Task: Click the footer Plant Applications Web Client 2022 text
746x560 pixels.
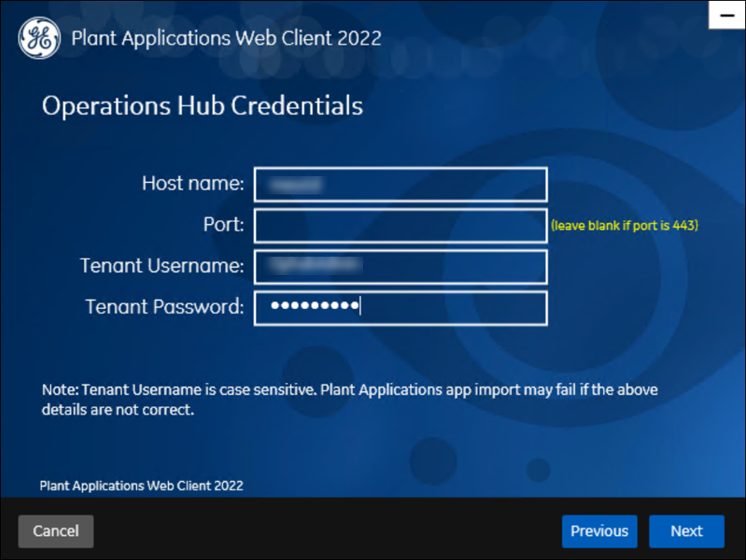Action: (x=141, y=486)
